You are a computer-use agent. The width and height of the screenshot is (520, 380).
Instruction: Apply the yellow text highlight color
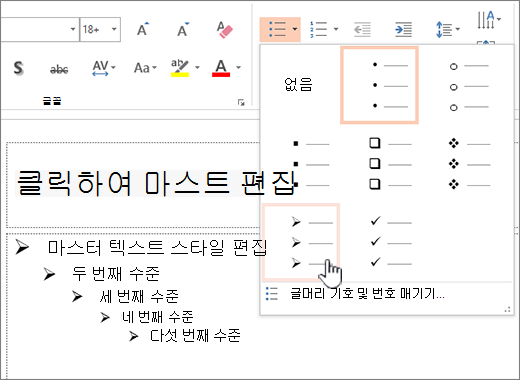(180, 68)
